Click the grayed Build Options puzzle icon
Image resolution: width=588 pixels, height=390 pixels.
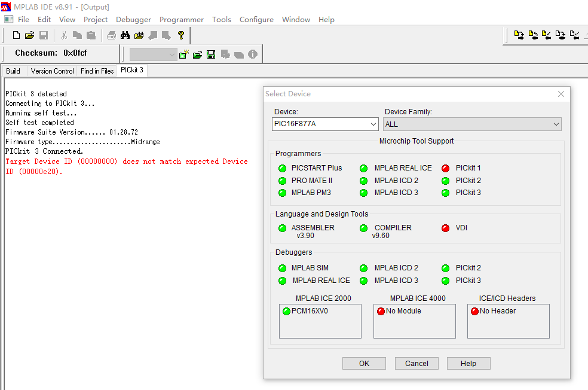(x=225, y=55)
